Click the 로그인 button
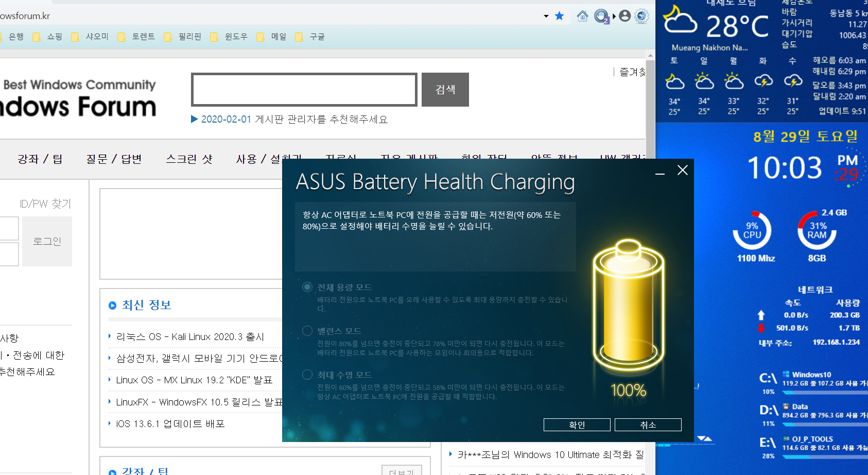868x475 pixels. pos(47,241)
